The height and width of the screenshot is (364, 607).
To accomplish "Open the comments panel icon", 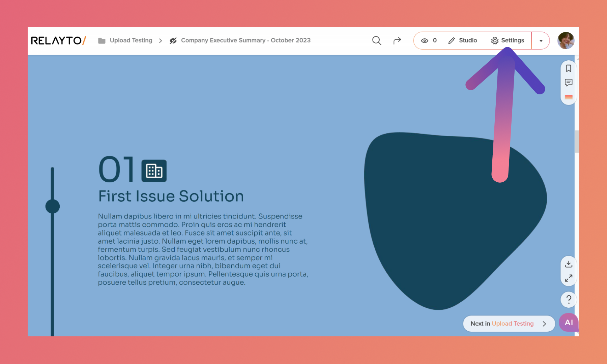I will (x=569, y=83).
